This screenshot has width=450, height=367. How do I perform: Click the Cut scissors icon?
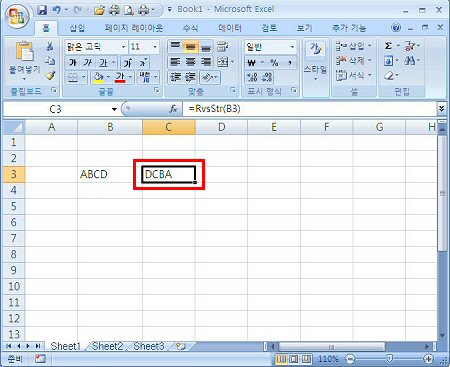(x=50, y=46)
